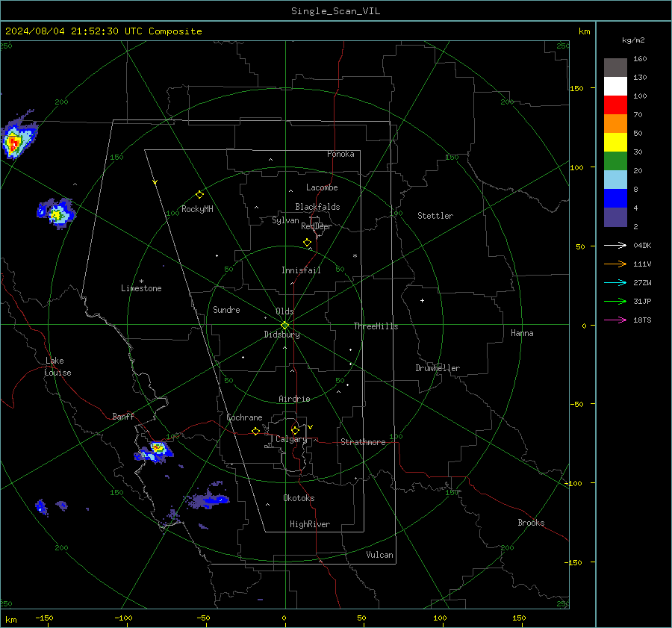Click the 160 value on the legend scale
The width and height of the screenshot is (672, 628).
point(640,59)
